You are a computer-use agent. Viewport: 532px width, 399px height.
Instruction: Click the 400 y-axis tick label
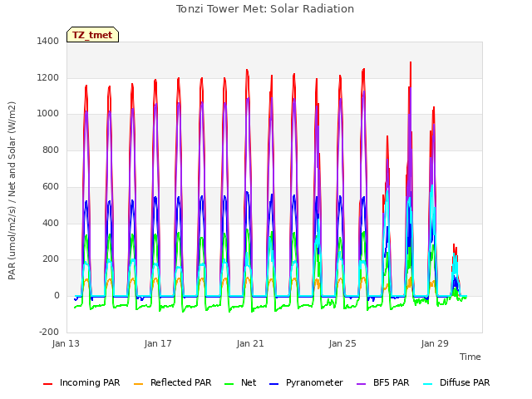pyautogui.click(x=51, y=223)
